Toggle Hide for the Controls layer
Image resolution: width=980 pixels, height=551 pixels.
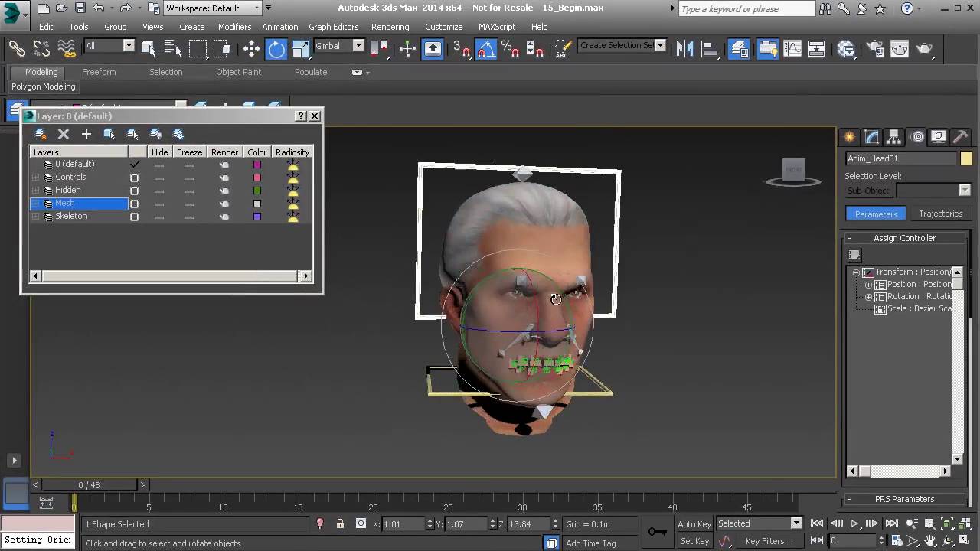159,178
